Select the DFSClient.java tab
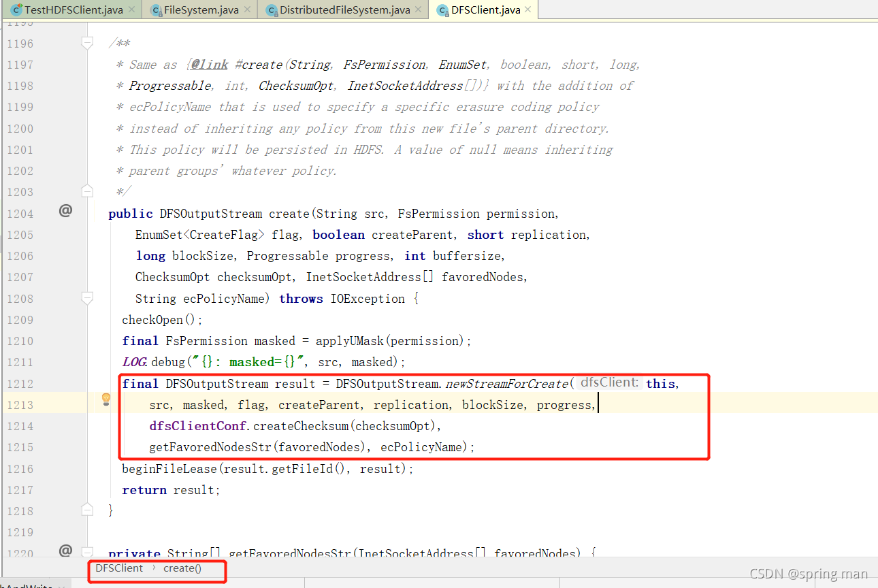 [485, 10]
